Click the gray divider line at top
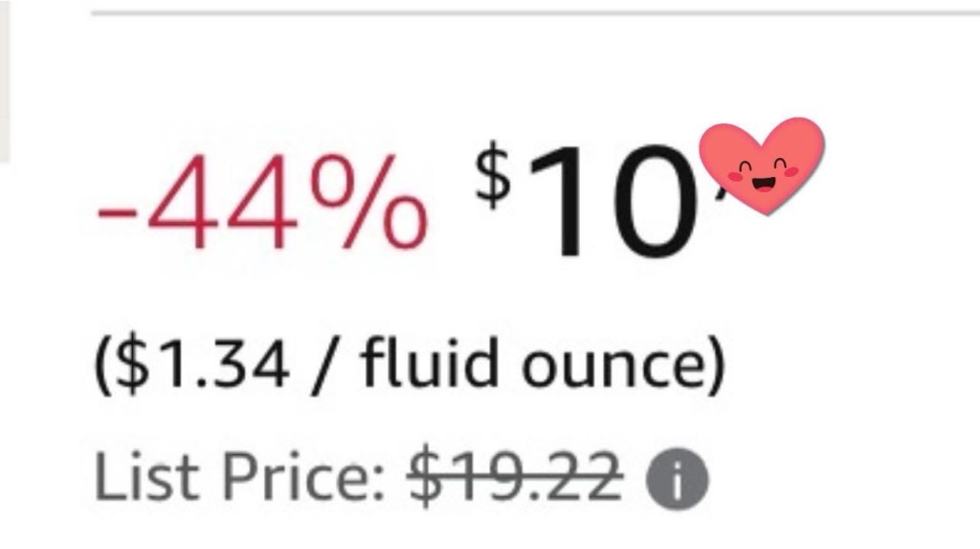Screen dimensions: 980x549 536,12
